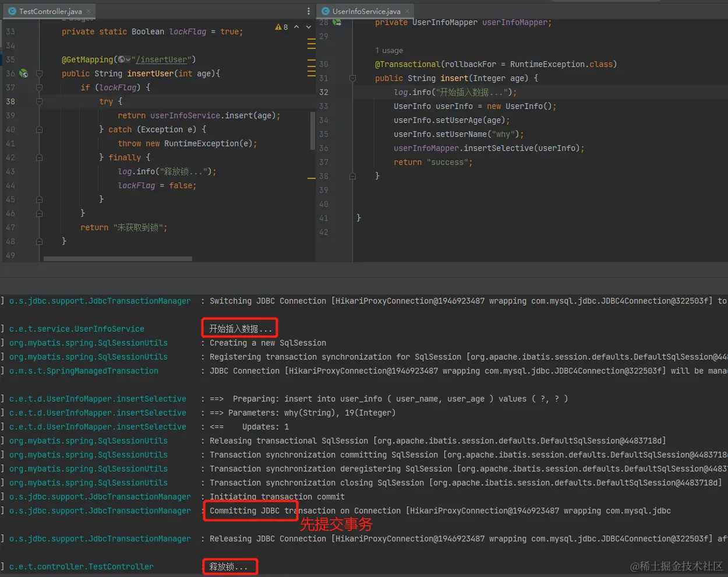Toggle the fold end marker at line 48

[40, 241]
